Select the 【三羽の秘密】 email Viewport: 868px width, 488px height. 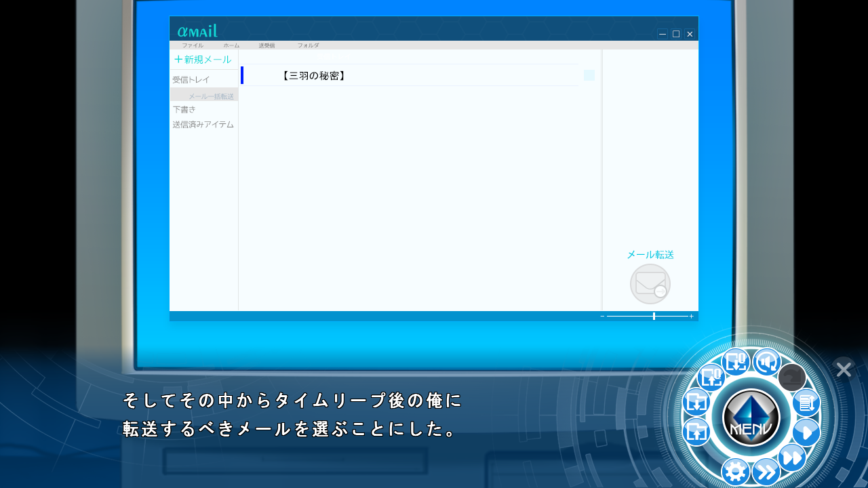(410, 75)
